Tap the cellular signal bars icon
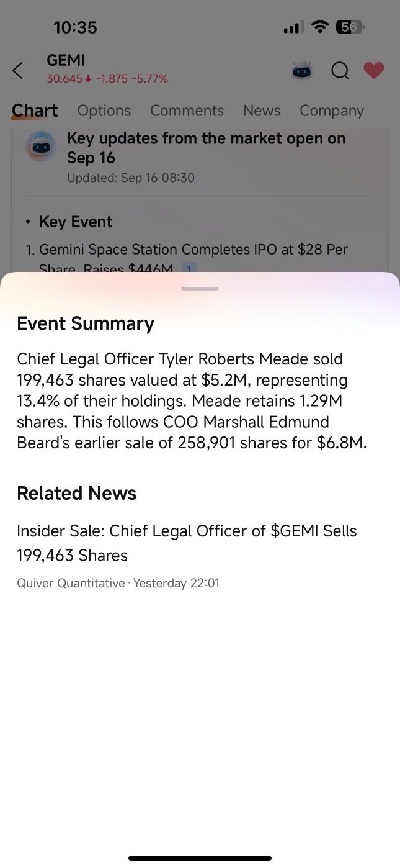 pos(293,27)
